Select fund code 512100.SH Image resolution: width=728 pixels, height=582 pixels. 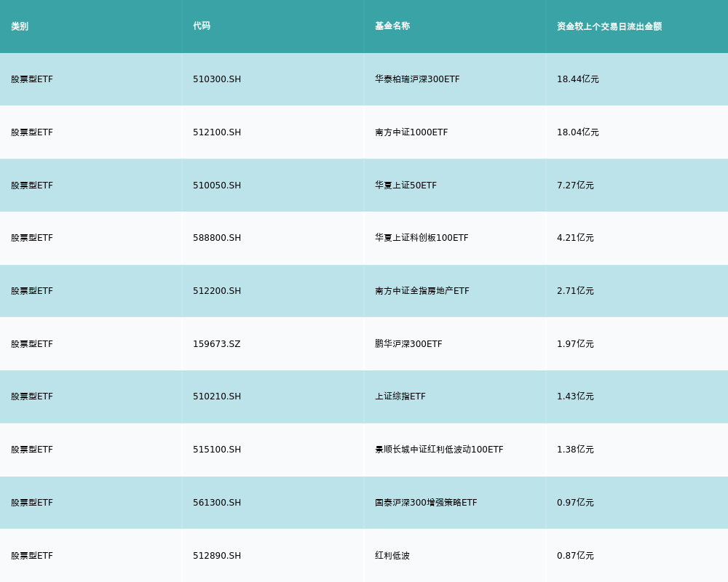click(217, 132)
